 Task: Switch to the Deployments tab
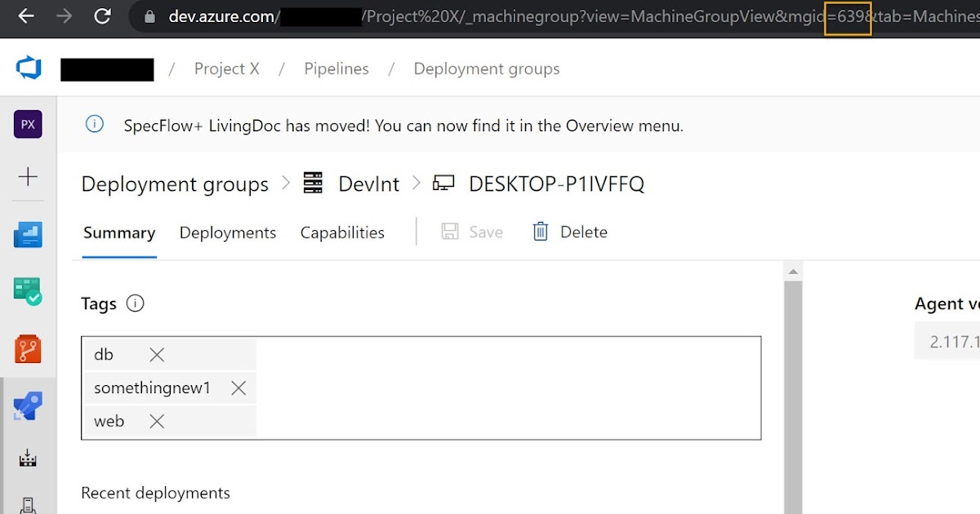click(227, 233)
